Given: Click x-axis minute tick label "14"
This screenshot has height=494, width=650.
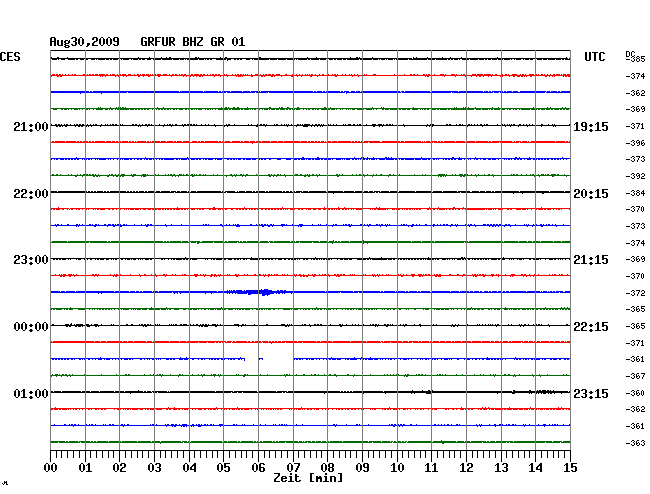Looking at the screenshot, I should point(535,468).
